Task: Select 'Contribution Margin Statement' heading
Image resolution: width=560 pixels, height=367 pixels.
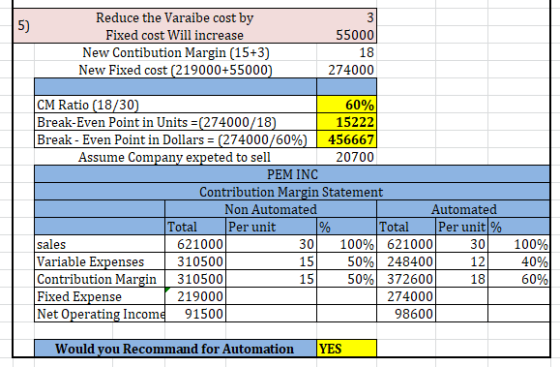Action: tap(292, 192)
